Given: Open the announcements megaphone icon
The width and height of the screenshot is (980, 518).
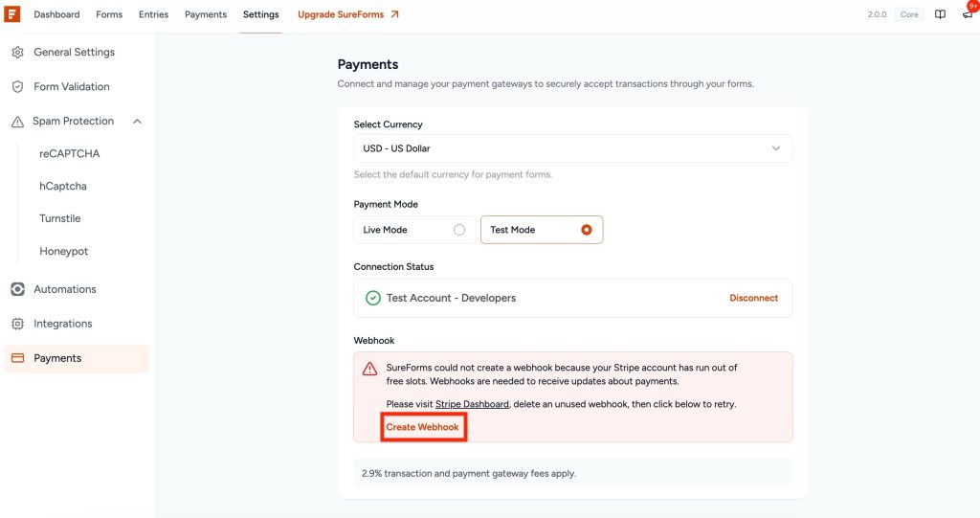Looking at the screenshot, I should tap(968, 14).
